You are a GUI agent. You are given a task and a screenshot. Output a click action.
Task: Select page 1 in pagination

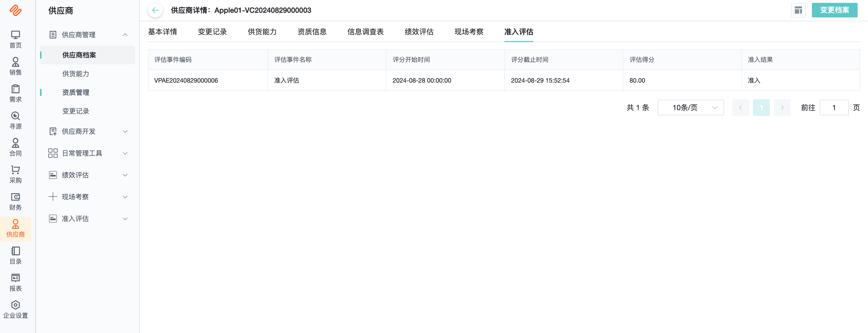[x=762, y=108]
